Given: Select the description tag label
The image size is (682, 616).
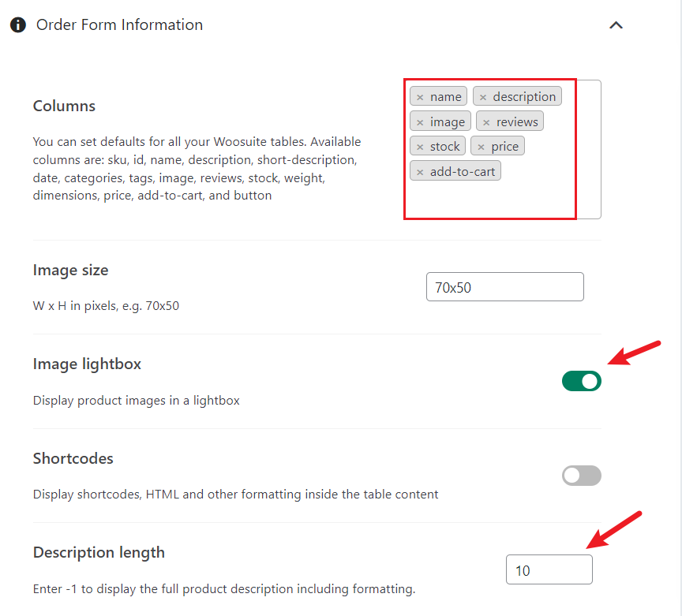Looking at the screenshot, I should tap(524, 96).
